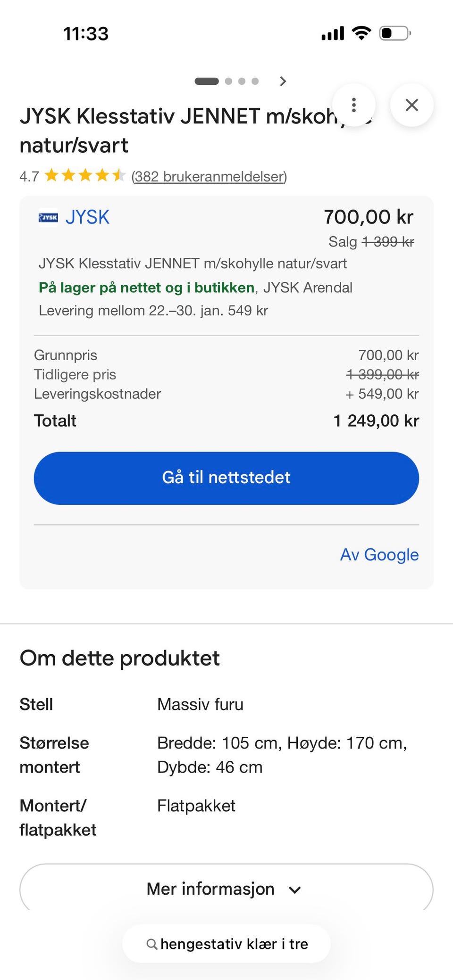Select the third image pagination dot
Image resolution: width=453 pixels, height=980 pixels.
[242, 81]
